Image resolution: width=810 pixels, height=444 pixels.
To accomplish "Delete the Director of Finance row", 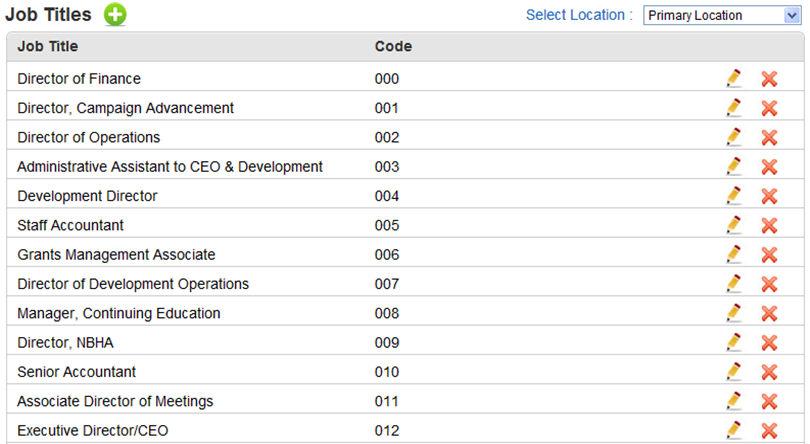I will pyautogui.click(x=769, y=79).
